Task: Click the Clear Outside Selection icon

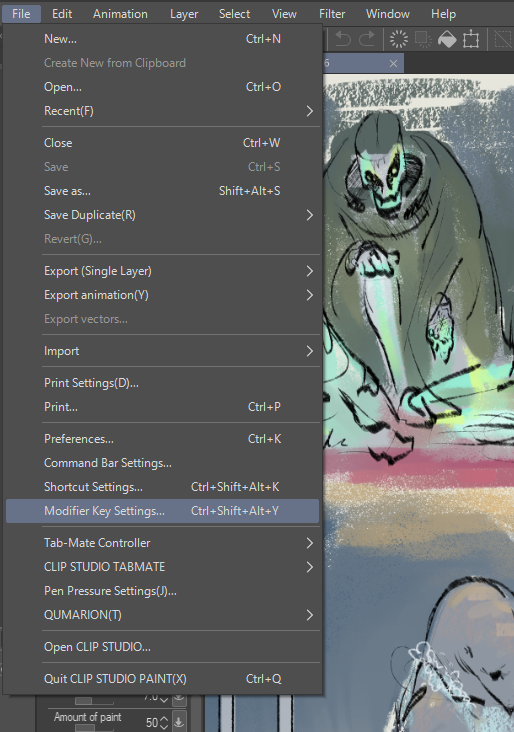Action: 423,39
